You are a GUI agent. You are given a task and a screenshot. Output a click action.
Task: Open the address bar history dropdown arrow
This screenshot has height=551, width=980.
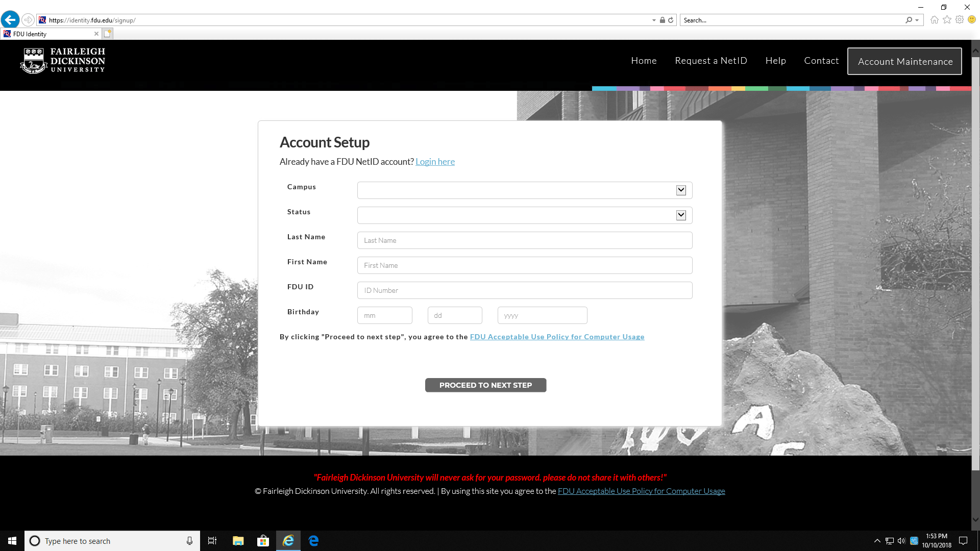point(654,20)
